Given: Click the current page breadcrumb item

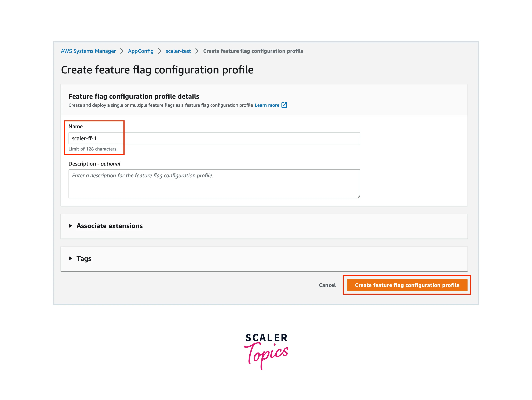Looking at the screenshot, I should pos(253,51).
